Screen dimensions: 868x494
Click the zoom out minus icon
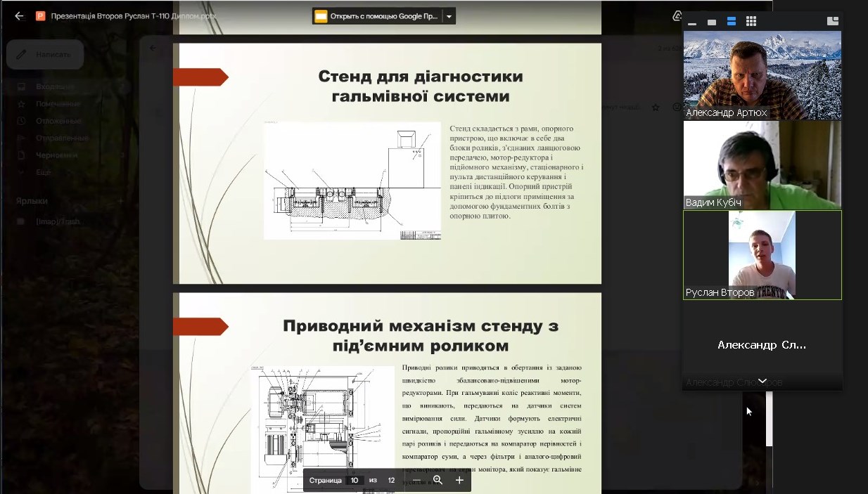[416, 480]
